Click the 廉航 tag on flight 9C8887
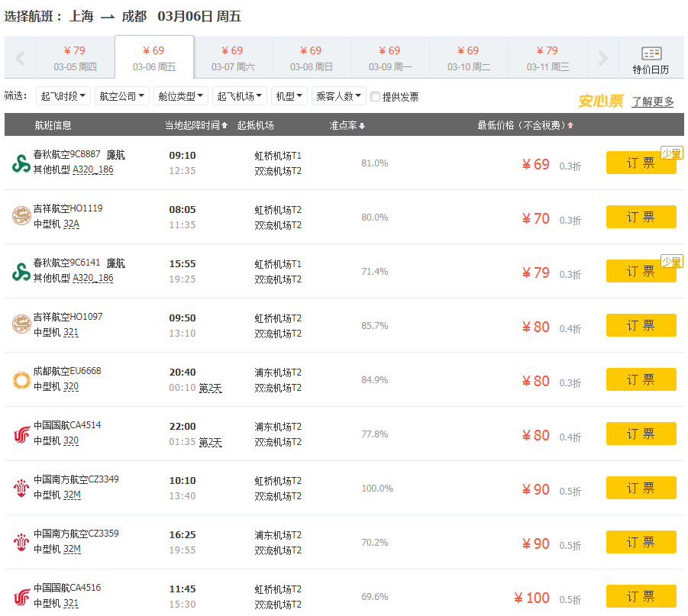 116,155
